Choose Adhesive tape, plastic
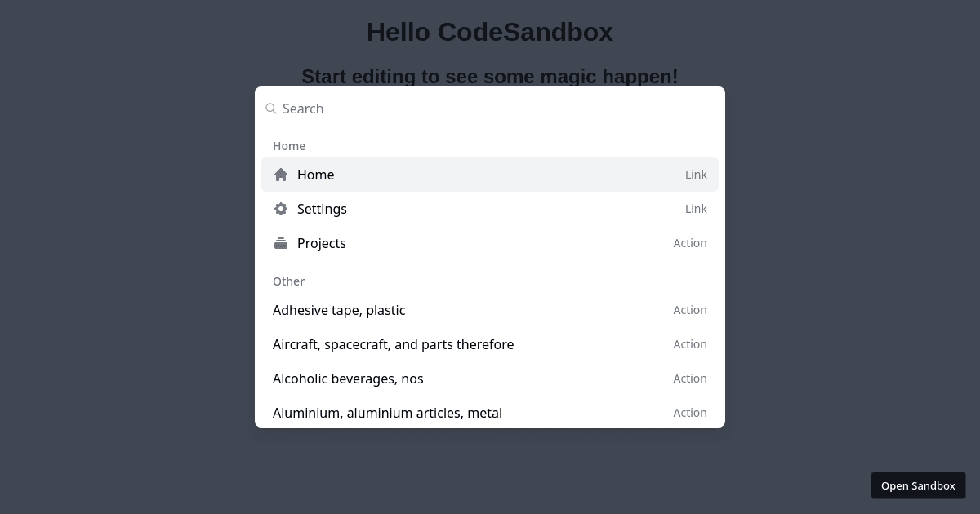Viewport: 980px width, 514px height. (490, 310)
